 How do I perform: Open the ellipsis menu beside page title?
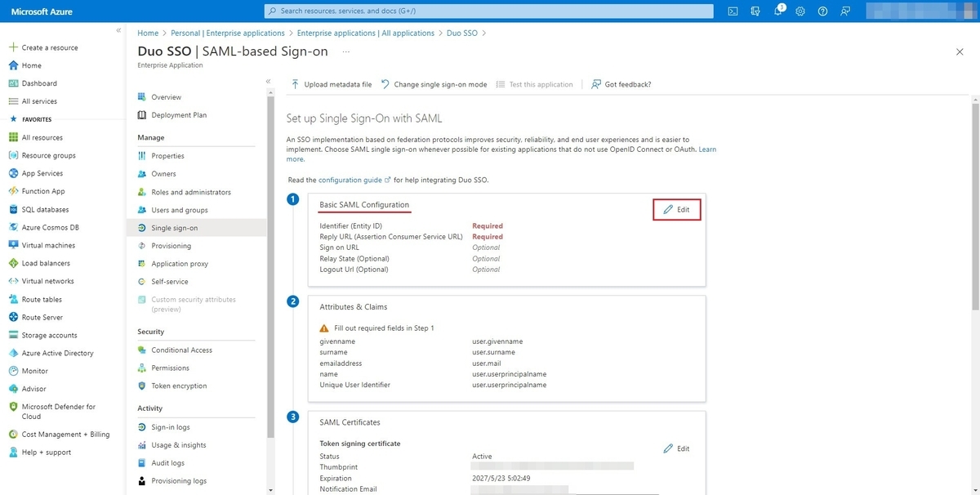click(346, 51)
